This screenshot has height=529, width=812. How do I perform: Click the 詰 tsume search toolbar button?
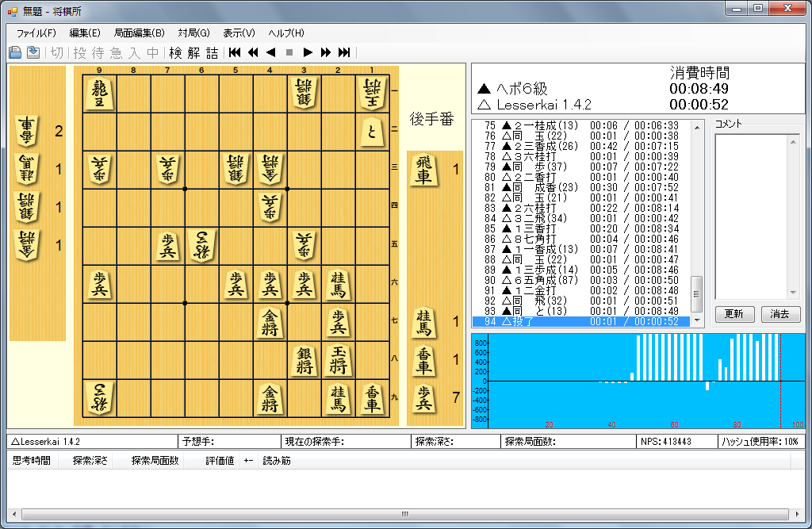coord(212,53)
